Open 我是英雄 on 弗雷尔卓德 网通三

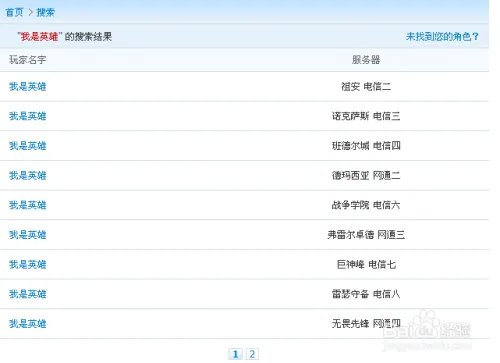(27, 235)
